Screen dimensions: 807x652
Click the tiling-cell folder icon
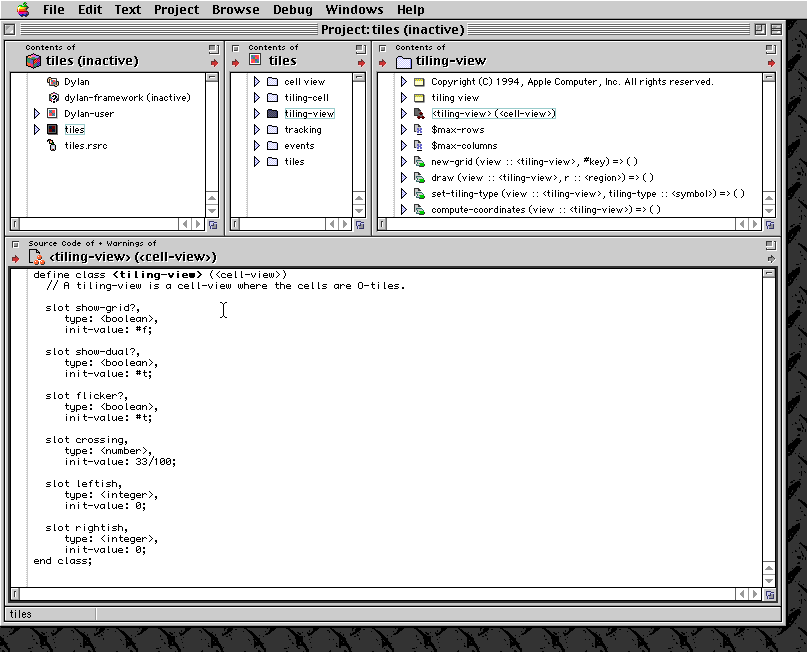273,97
